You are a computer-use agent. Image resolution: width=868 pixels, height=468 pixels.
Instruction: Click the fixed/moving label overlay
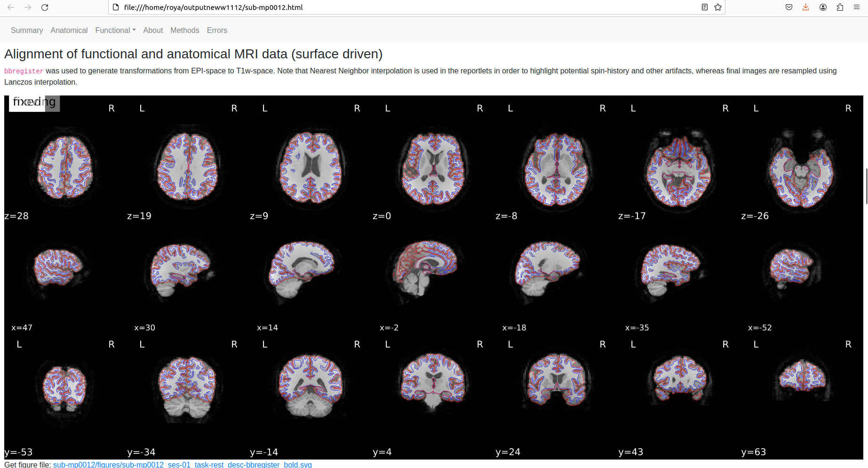(34, 103)
